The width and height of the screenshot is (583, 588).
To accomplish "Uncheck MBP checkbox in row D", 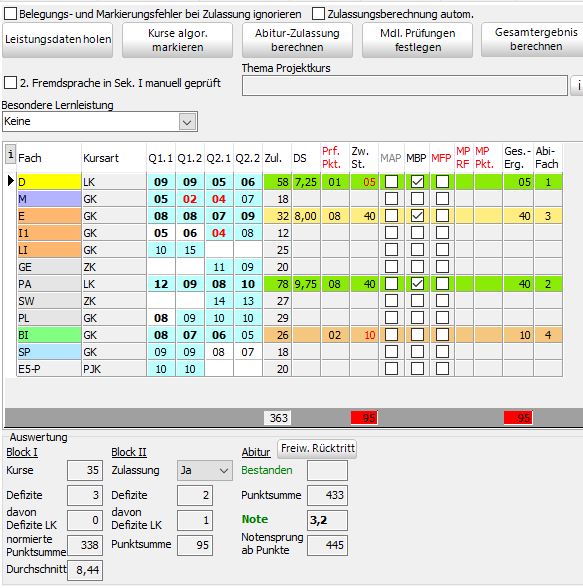I will pos(417,182).
